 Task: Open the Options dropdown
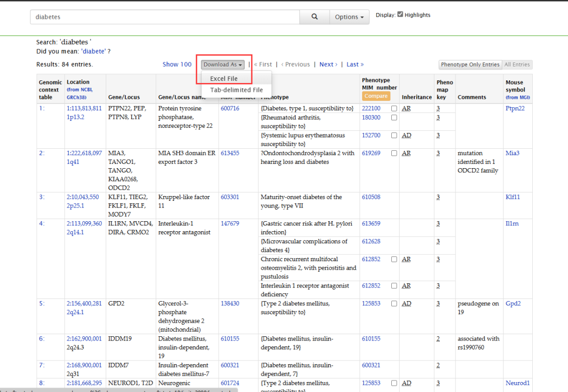pos(349,17)
